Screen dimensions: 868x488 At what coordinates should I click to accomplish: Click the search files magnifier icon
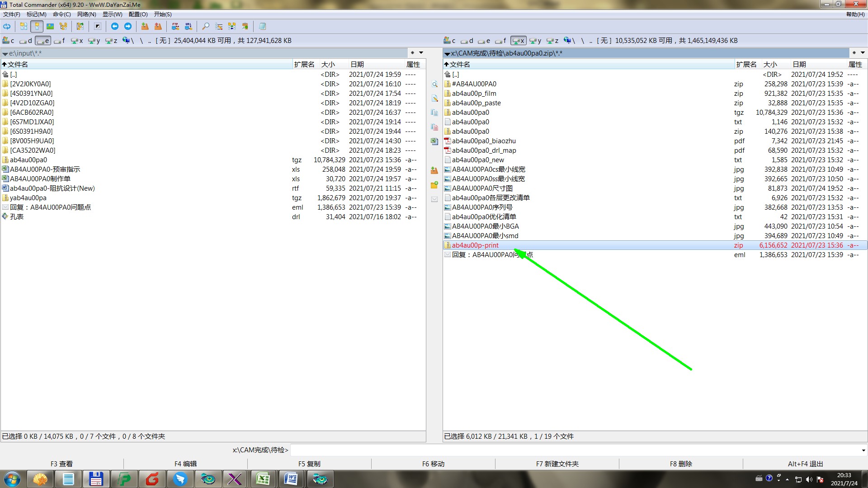coord(206,26)
